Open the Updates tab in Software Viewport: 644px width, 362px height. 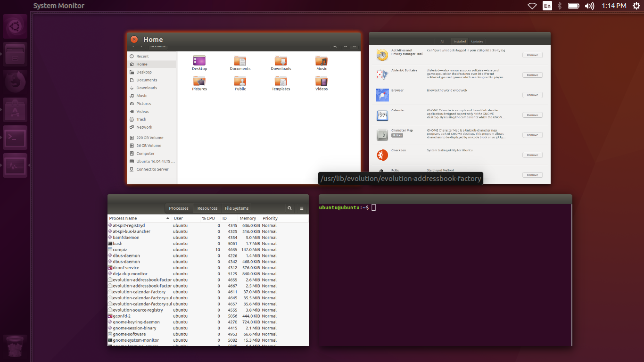(477, 41)
